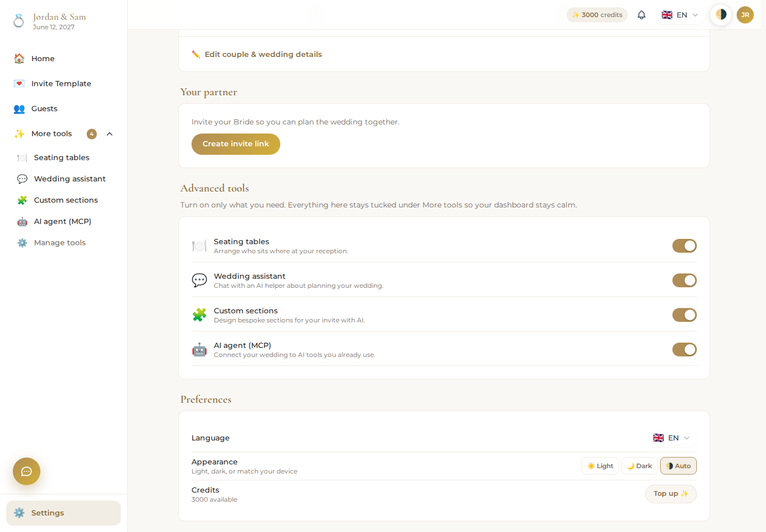
Task: Click the Custom sections puzzle icon in sidebar
Action: (x=22, y=200)
